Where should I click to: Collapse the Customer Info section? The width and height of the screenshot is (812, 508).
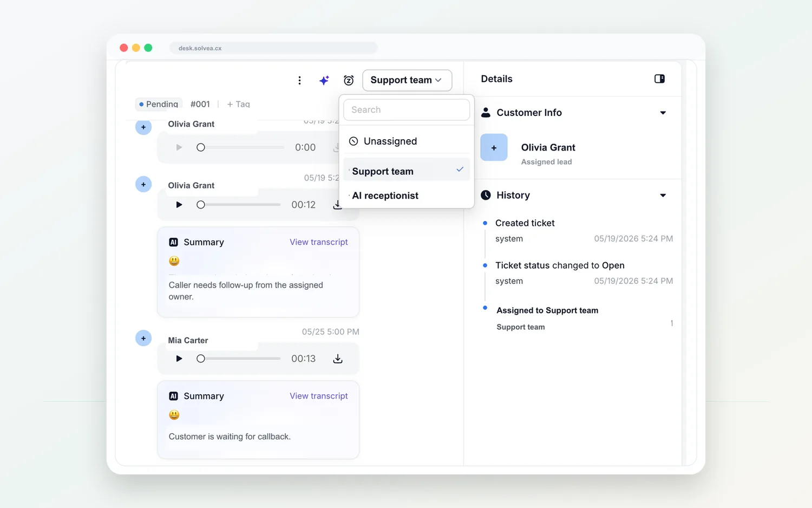point(663,113)
